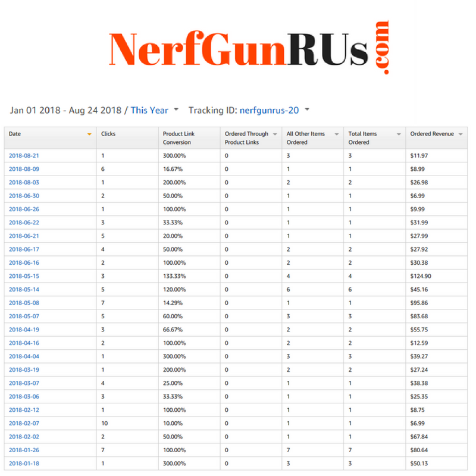Sort by the Date column arrow

click(89, 134)
